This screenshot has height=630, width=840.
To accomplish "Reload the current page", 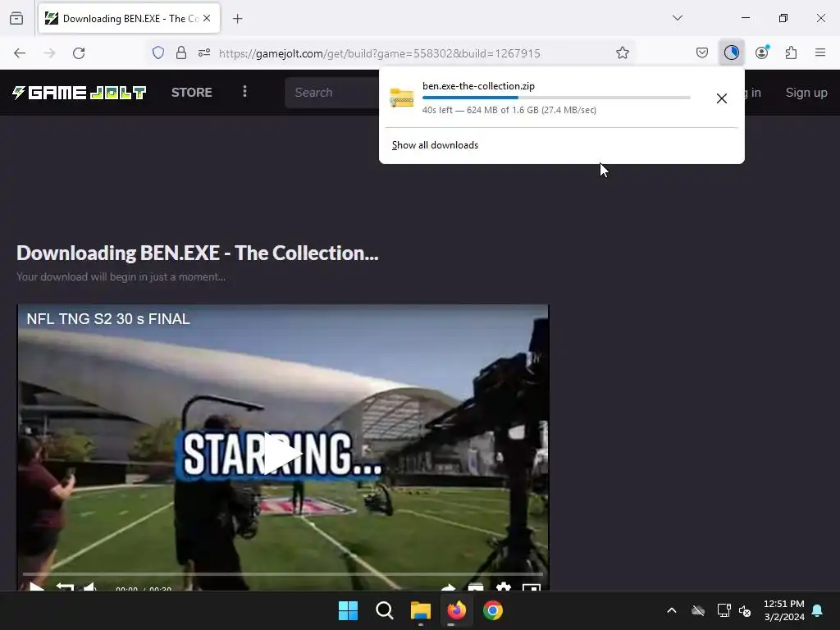I will [79, 53].
